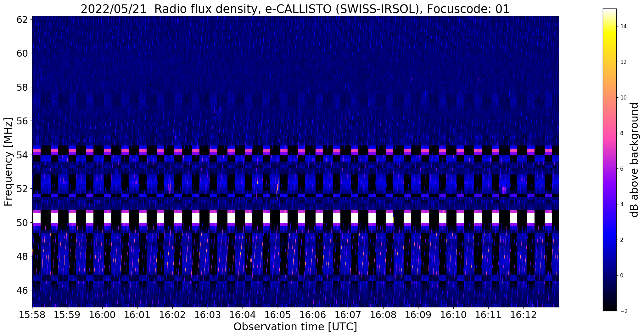Click the 16:03 tick label
This screenshot has height=336, width=644.
tap(208, 315)
